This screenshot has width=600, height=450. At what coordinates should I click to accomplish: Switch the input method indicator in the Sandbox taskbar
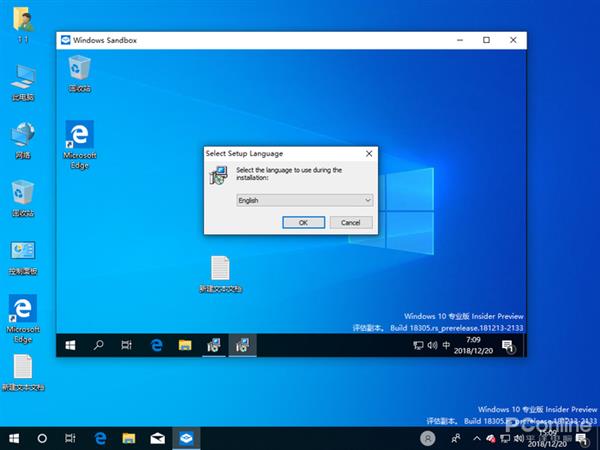tap(446, 346)
